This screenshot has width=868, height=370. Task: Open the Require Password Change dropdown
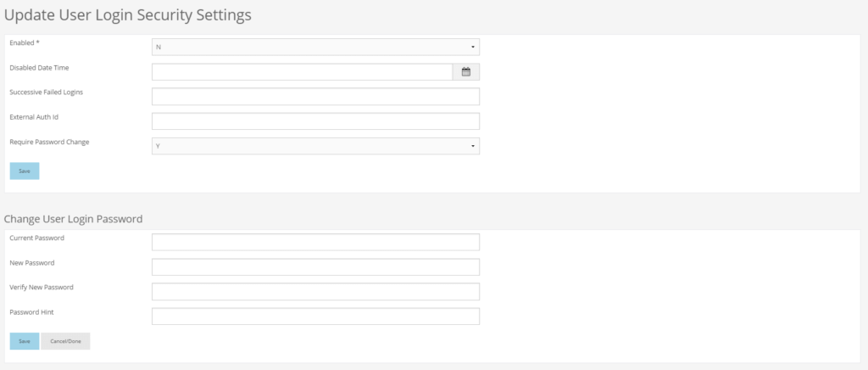pyautogui.click(x=315, y=146)
